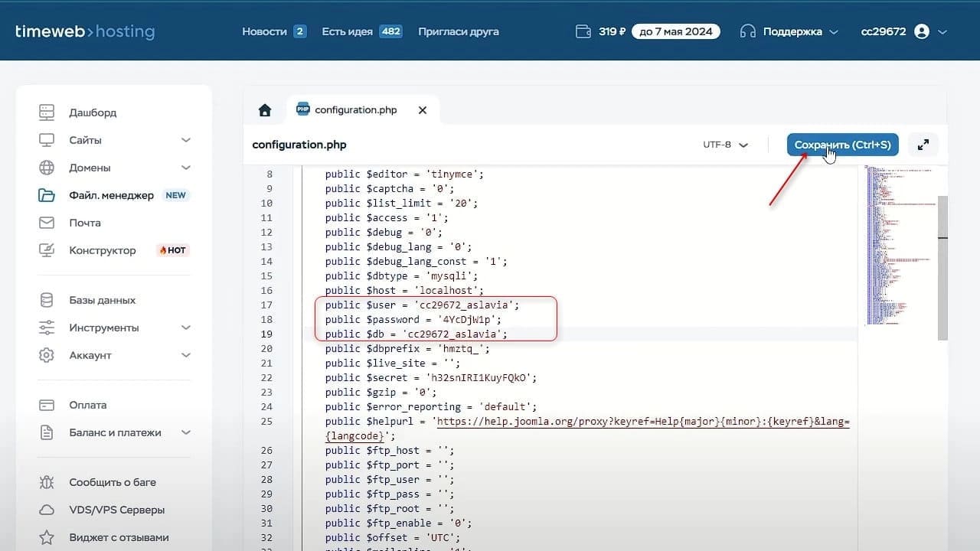Click the Оплата card icon
The width and height of the screenshot is (980, 551).
[47, 405]
